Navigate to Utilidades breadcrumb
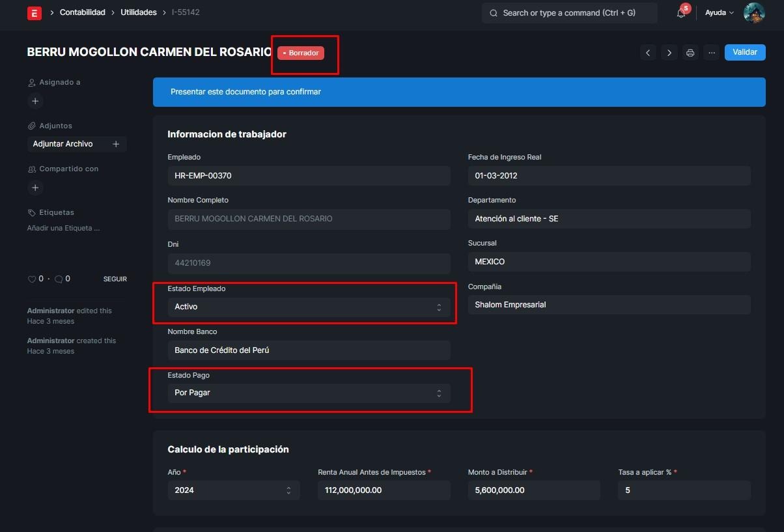The height and width of the screenshot is (532, 784). point(138,12)
